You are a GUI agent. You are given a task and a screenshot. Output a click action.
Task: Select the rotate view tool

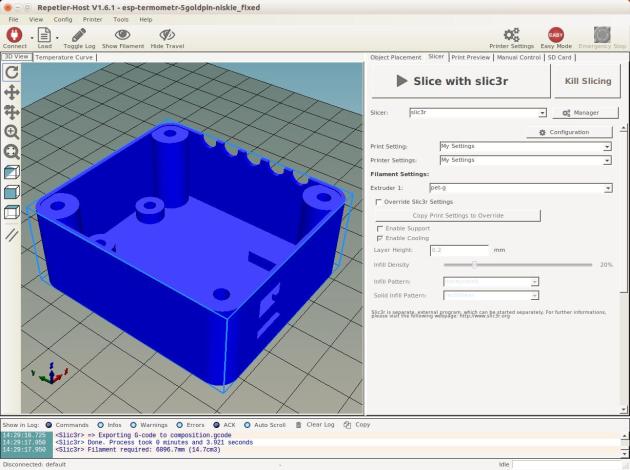12,72
